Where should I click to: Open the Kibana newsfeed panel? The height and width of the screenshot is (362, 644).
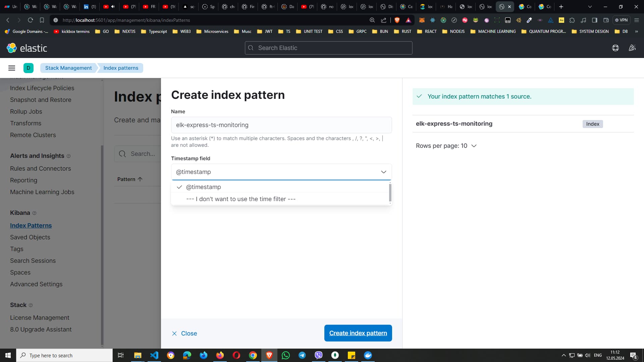click(632, 48)
